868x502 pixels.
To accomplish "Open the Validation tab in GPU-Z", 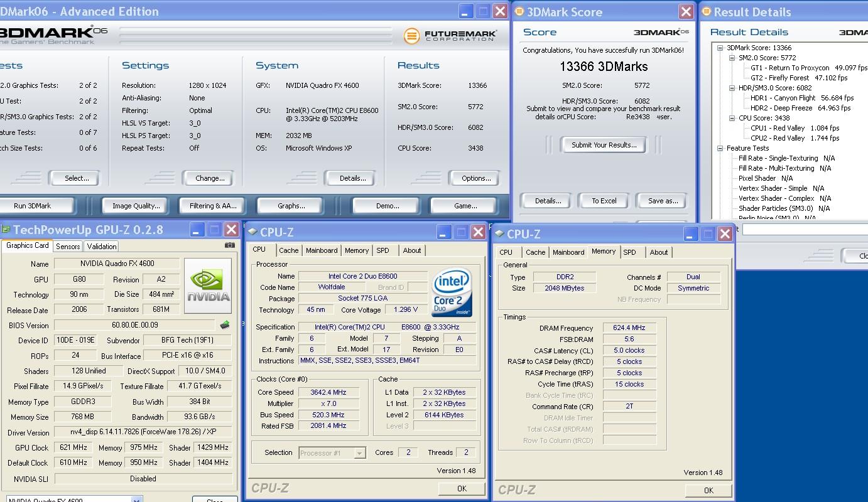I will [x=102, y=247].
